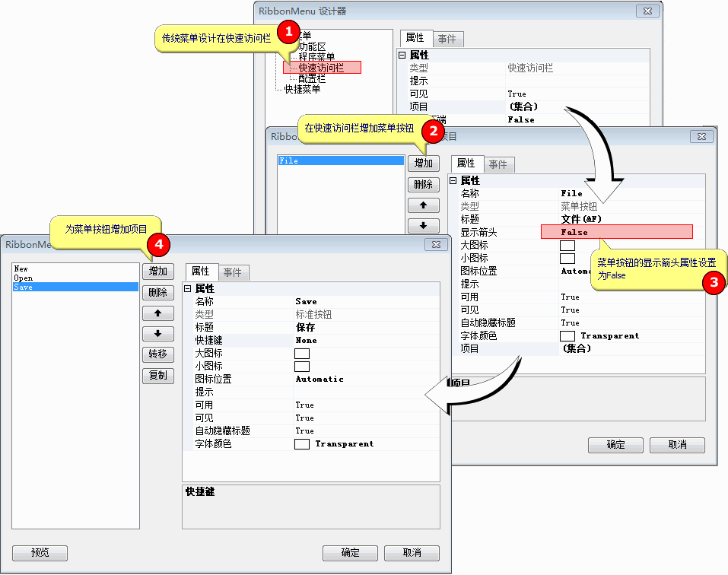The image size is (728, 575).
Task: Select the 快速访问栏 node in the designer tree
Action: pos(321,67)
